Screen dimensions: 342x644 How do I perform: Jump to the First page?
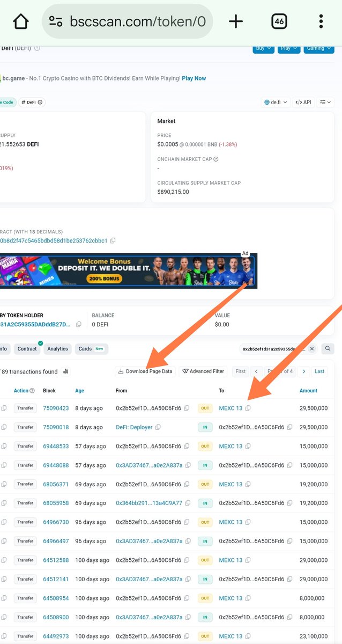pos(241,371)
